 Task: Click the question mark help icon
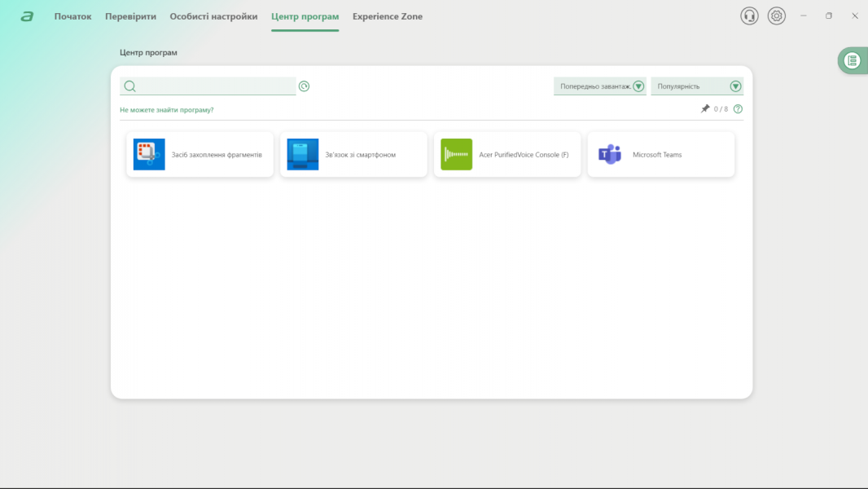[738, 109]
